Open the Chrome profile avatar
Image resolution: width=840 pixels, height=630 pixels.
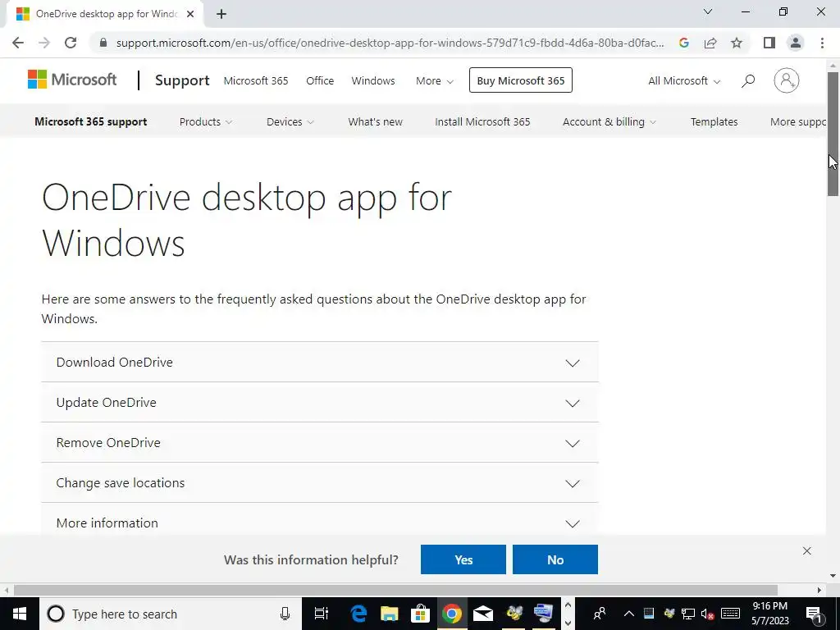tap(796, 43)
